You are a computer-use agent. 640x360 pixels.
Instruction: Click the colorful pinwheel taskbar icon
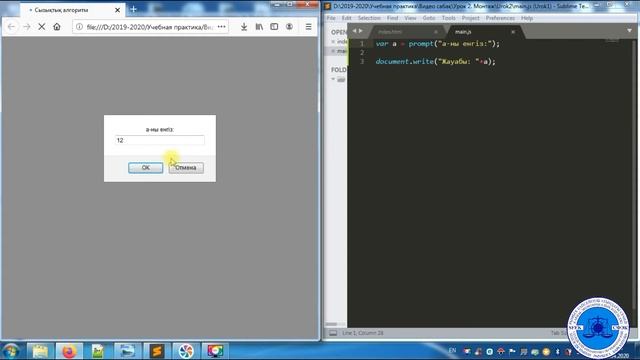186,351
